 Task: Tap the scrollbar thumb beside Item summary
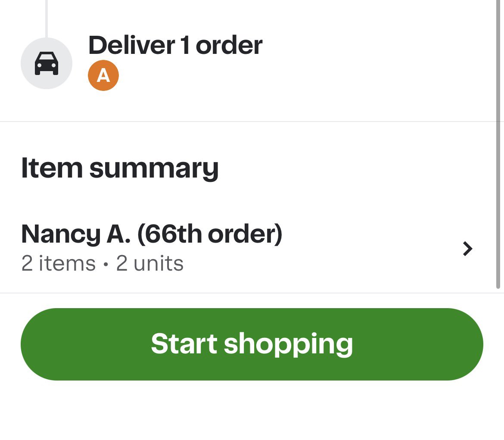(x=498, y=144)
